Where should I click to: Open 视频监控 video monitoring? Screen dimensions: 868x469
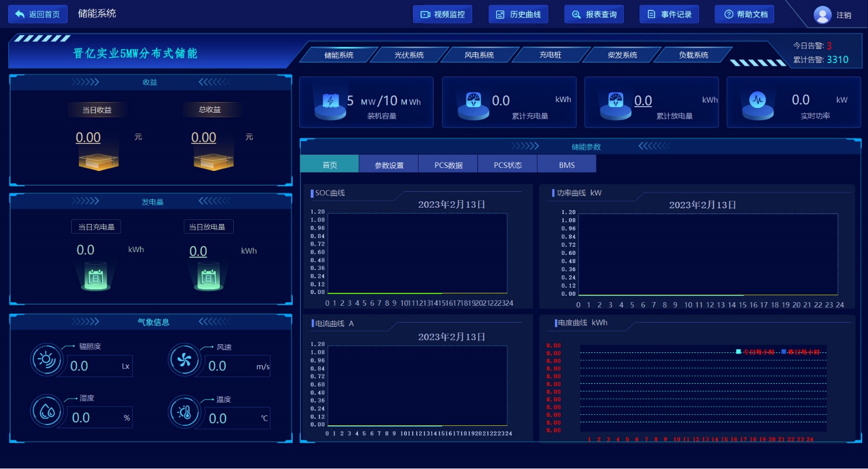pyautogui.click(x=442, y=15)
